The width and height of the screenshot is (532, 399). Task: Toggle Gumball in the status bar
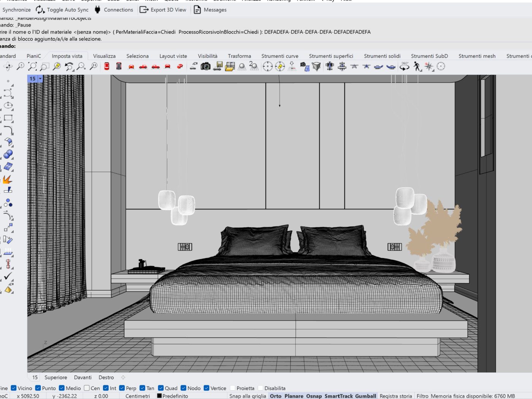(x=366, y=396)
